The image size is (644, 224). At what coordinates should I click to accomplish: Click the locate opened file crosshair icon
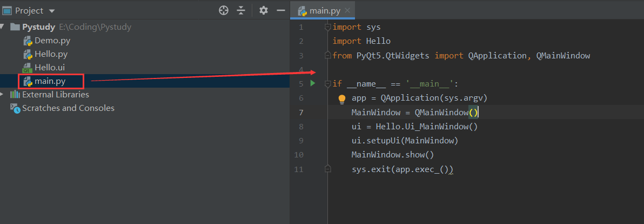tap(224, 10)
